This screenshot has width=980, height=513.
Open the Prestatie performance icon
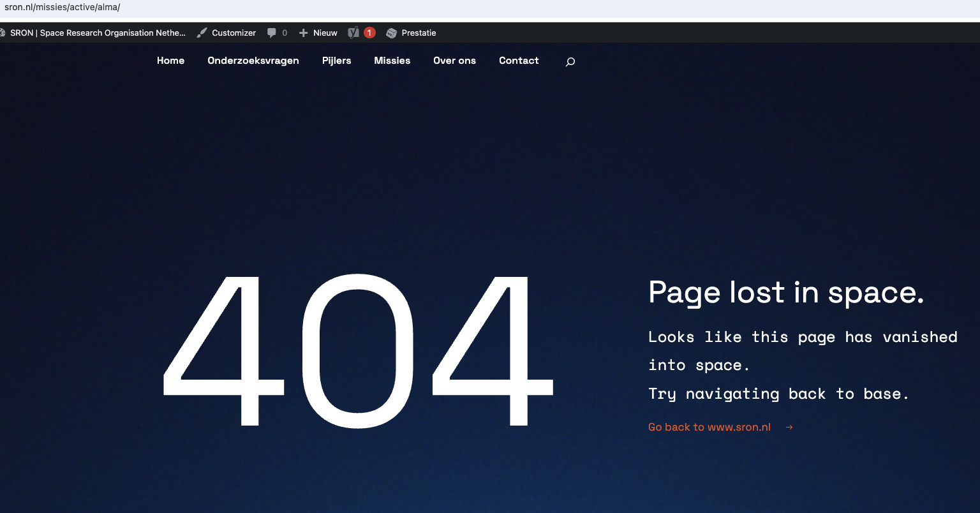tap(392, 33)
